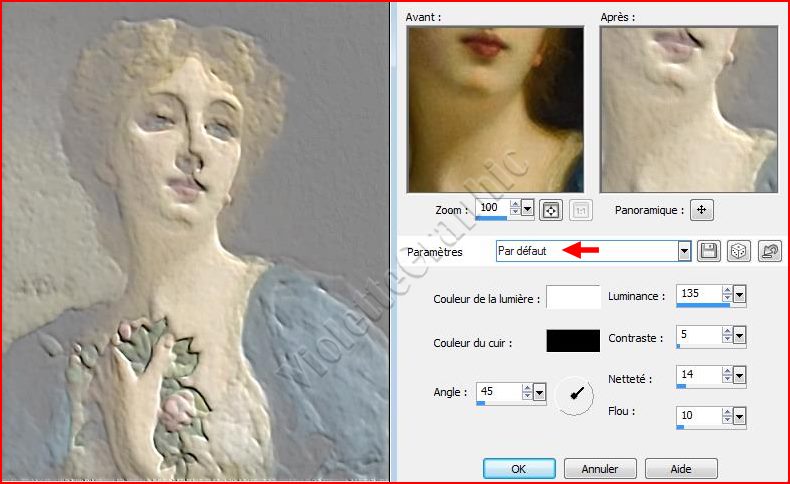This screenshot has height=484, width=790.
Task: Open the Paramètres preset dropdown
Action: [x=684, y=252]
